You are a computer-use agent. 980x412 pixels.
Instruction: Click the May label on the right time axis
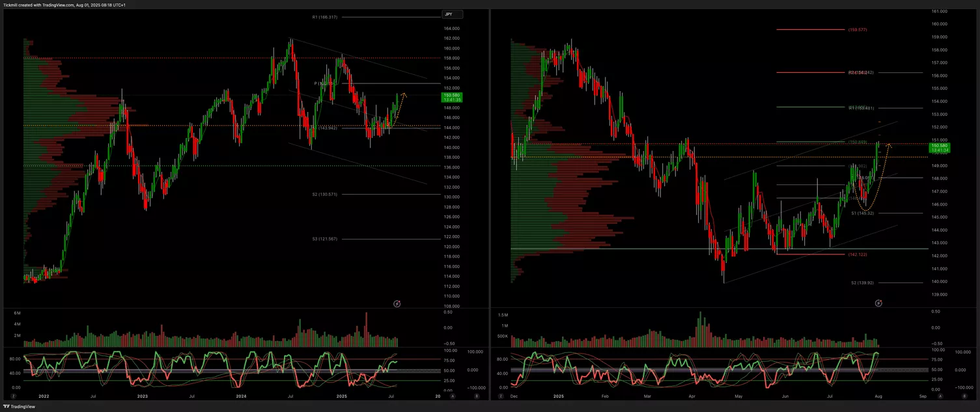click(x=738, y=396)
